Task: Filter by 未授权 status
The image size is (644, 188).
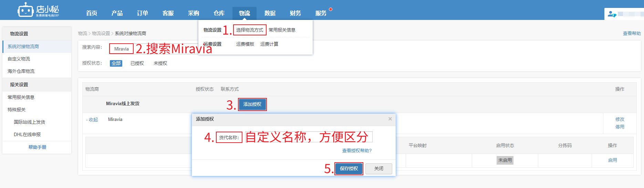Action: [x=160, y=63]
